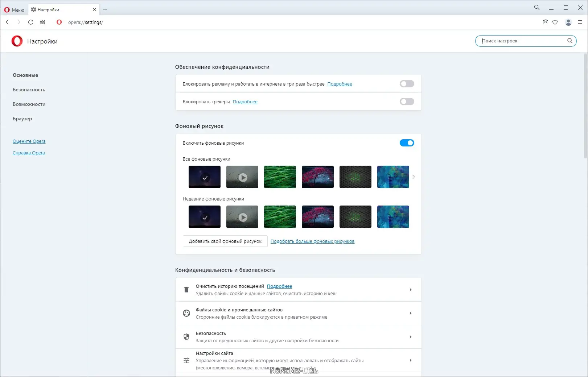Enable the Блокировать трекеры toggle

tap(407, 101)
